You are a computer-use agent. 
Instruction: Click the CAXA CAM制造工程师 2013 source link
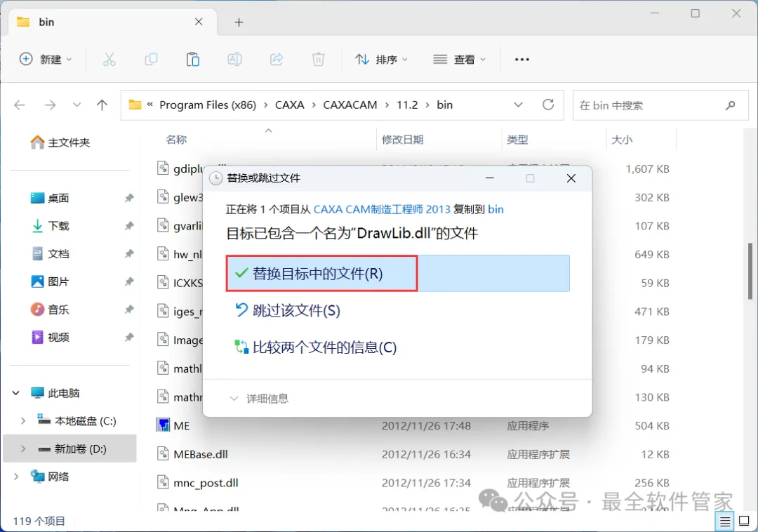[382, 209]
